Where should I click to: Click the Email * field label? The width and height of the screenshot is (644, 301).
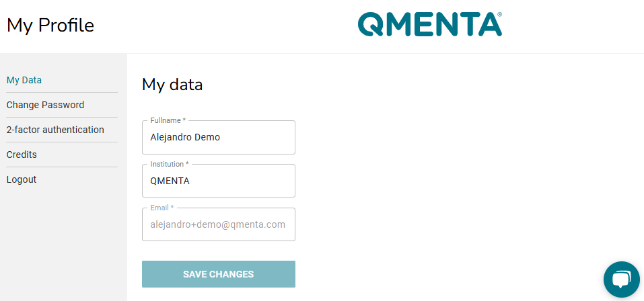[x=162, y=208]
